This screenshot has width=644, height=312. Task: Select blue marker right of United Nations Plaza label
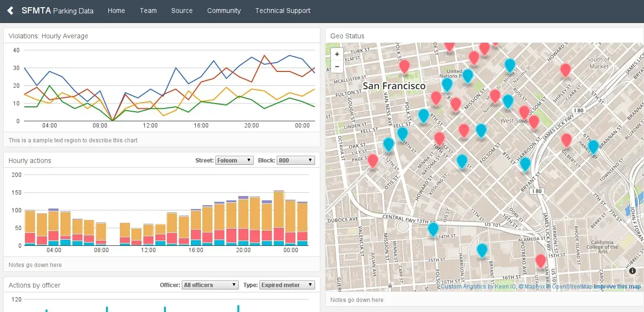[468, 76]
